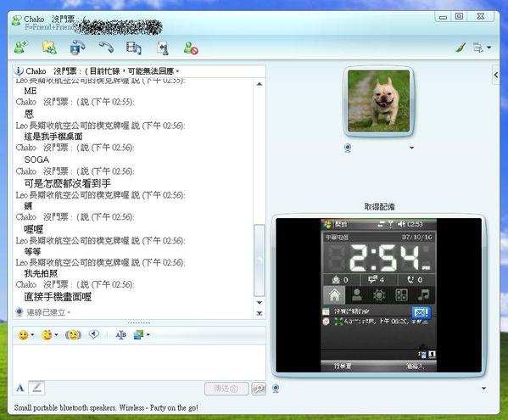Open the color scheme paintbrush icon

pos(461,48)
